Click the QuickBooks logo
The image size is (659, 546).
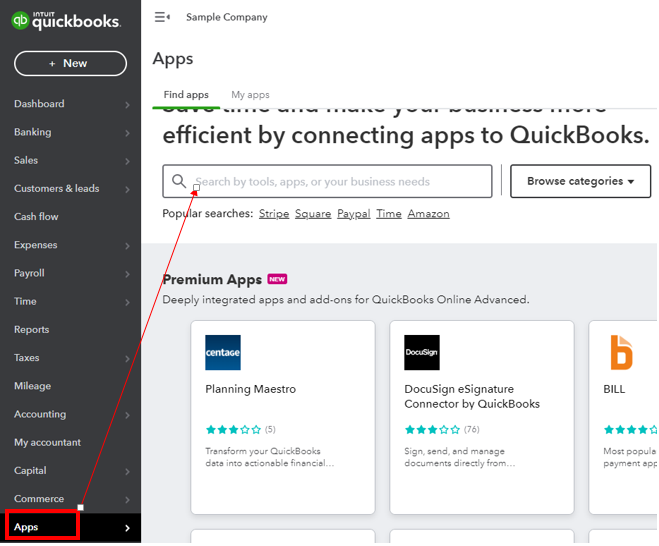pos(66,21)
